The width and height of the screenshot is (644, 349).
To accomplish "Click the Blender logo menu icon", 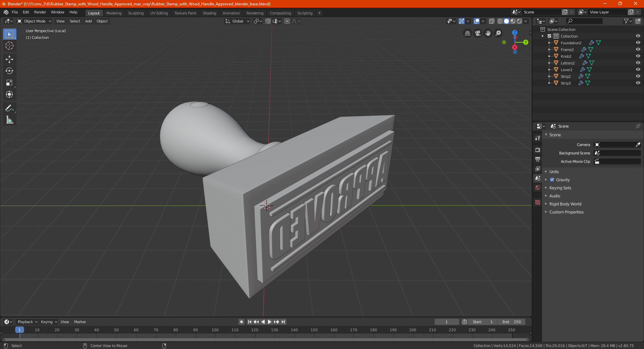I will [x=6, y=12].
